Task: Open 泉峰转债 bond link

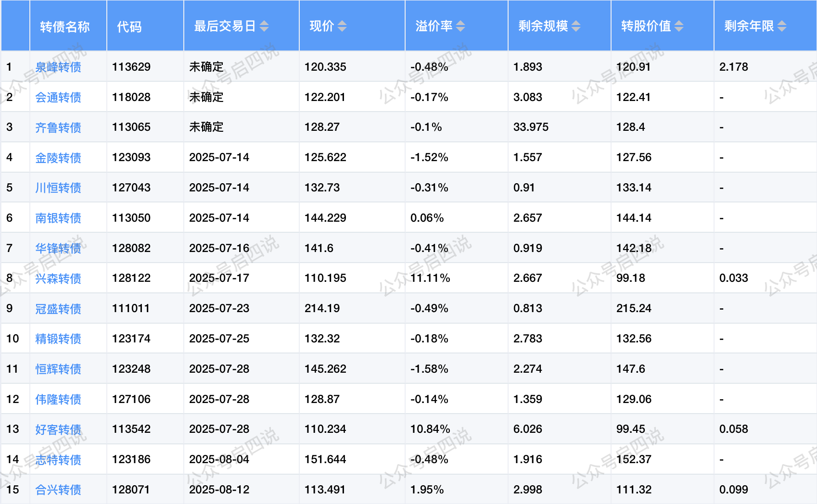Action: click(x=58, y=67)
